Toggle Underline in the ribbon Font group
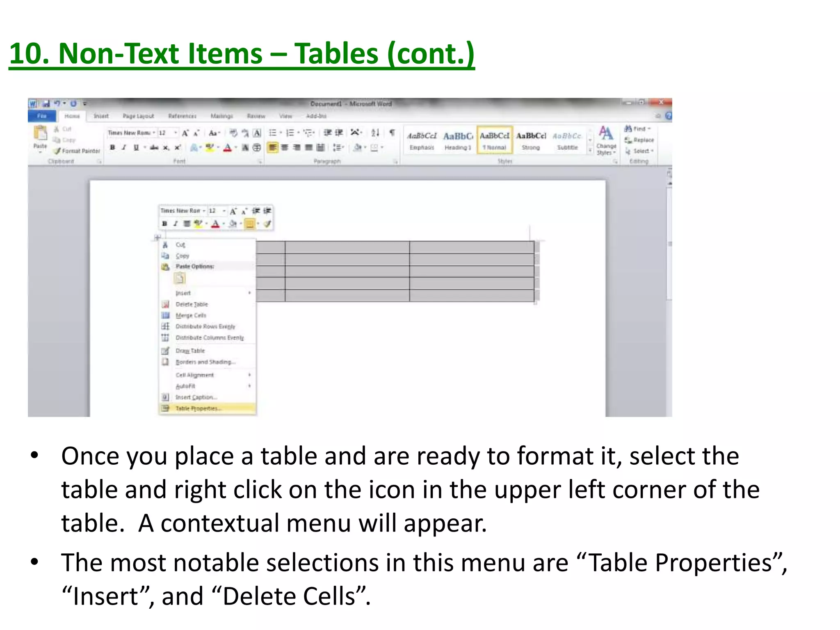 [x=136, y=148]
